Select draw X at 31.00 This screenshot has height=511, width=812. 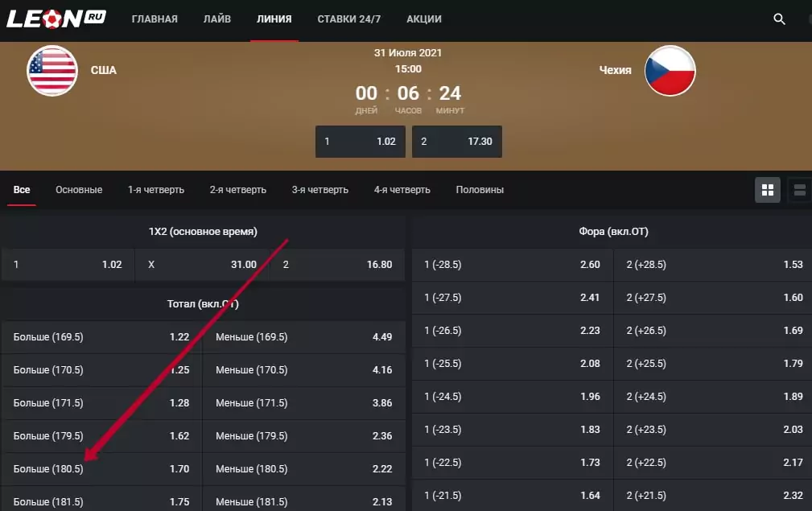[203, 265]
